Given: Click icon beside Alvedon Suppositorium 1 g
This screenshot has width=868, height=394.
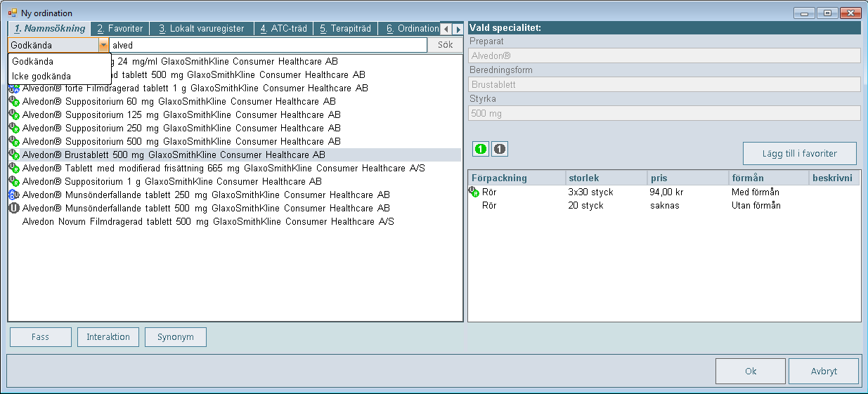Looking at the screenshot, I should click(x=13, y=182).
